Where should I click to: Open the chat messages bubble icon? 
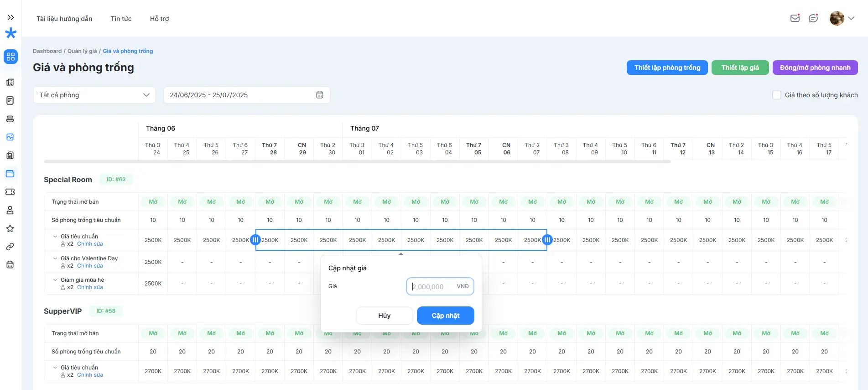[813, 18]
